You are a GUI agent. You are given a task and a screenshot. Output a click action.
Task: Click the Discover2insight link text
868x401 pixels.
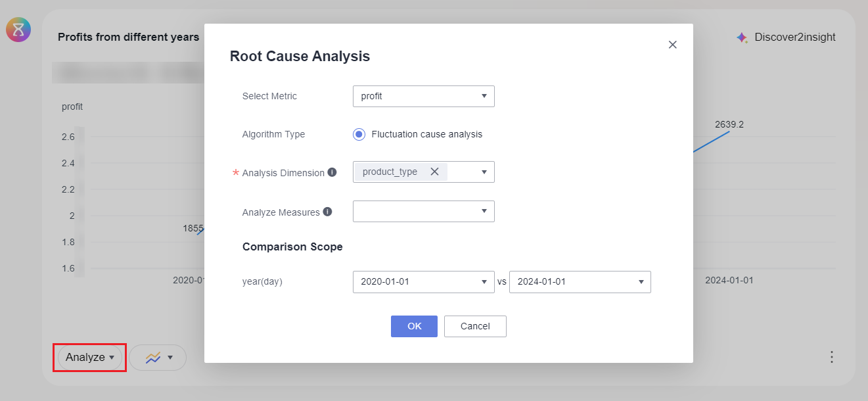pos(794,37)
